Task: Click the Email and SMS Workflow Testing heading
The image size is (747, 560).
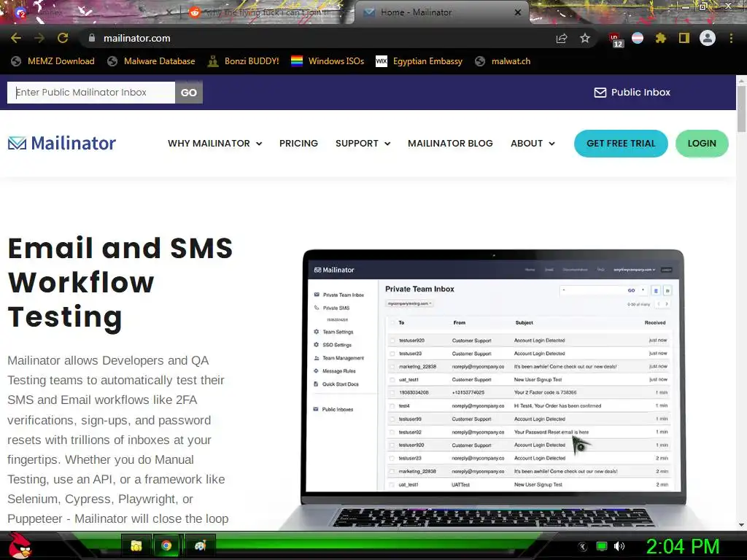Action: click(x=120, y=282)
